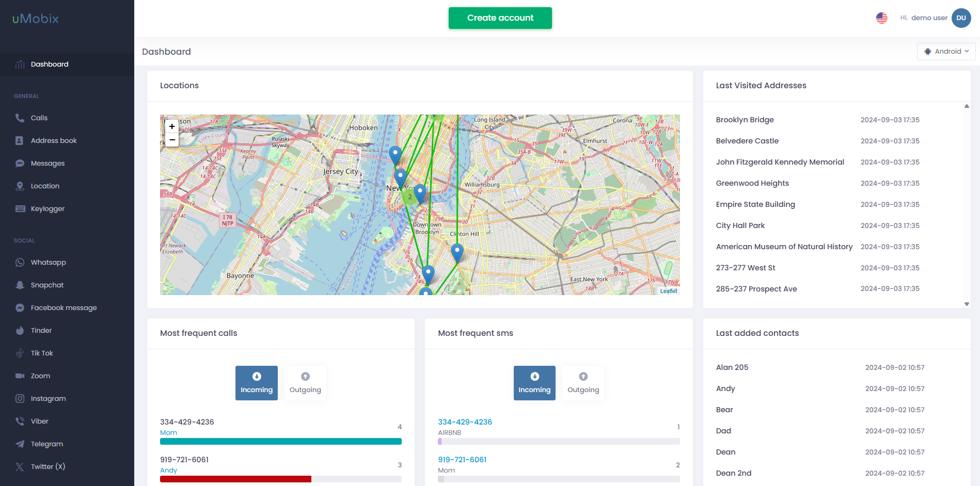Click the uMobix logo
This screenshot has width=980, height=486.
[x=36, y=19]
